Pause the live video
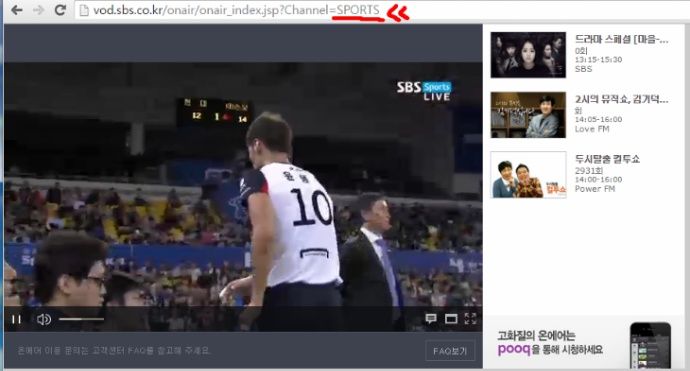Viewport: 690px width, 371px height. [x=16, y=319]
